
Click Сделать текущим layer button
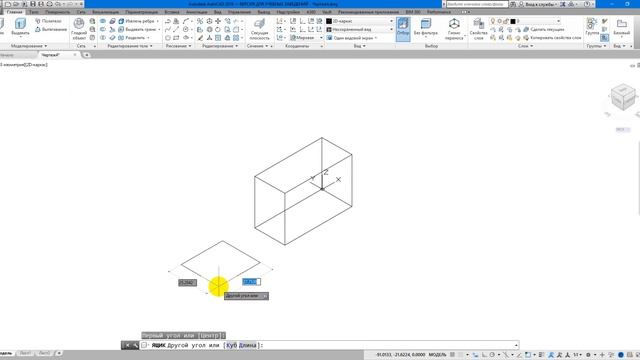point(544,29)
